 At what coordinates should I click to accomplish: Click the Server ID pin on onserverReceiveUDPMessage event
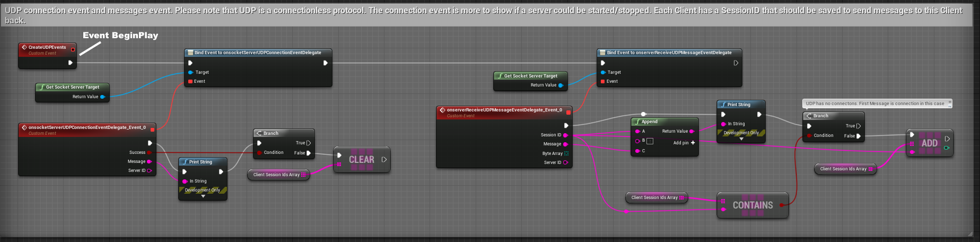565,162
